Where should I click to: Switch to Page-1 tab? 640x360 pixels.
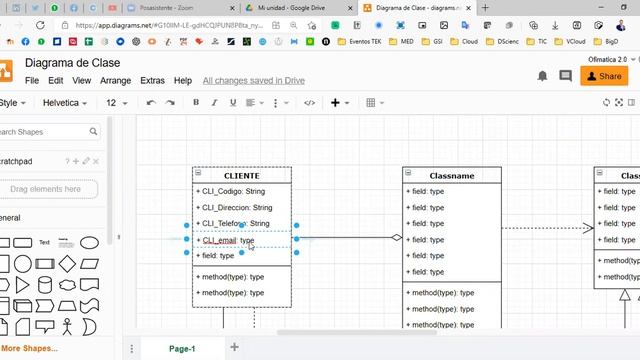point(182,349)
